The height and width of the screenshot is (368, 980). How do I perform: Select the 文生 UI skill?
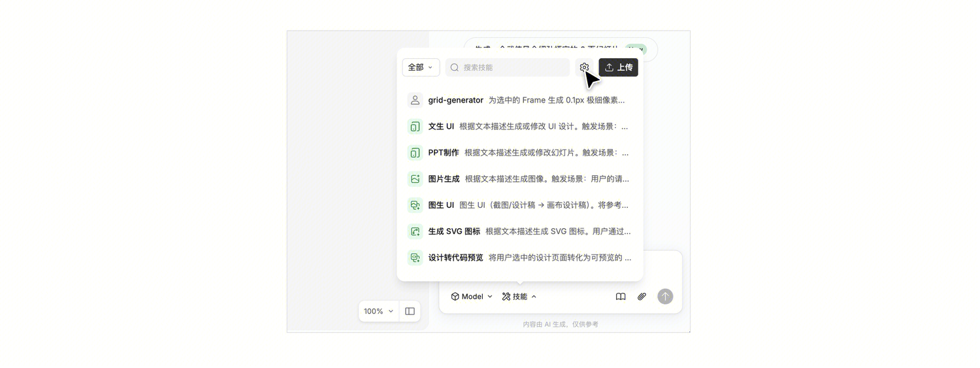520,126
